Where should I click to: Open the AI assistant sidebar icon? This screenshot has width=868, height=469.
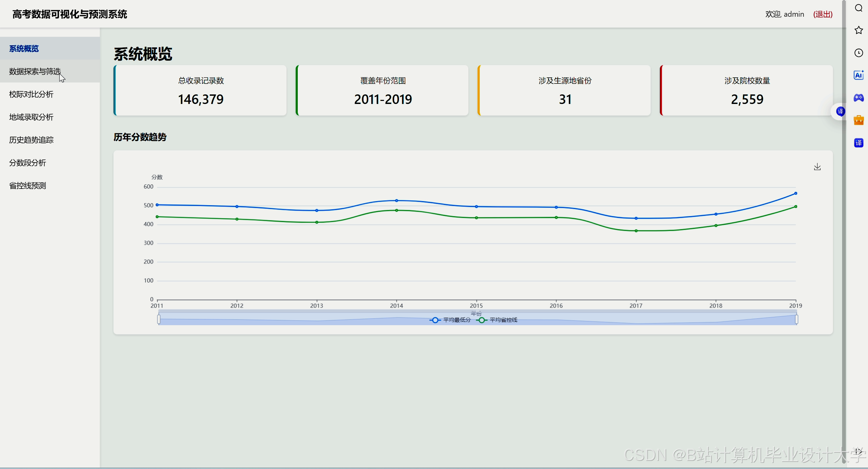point(858,75)
